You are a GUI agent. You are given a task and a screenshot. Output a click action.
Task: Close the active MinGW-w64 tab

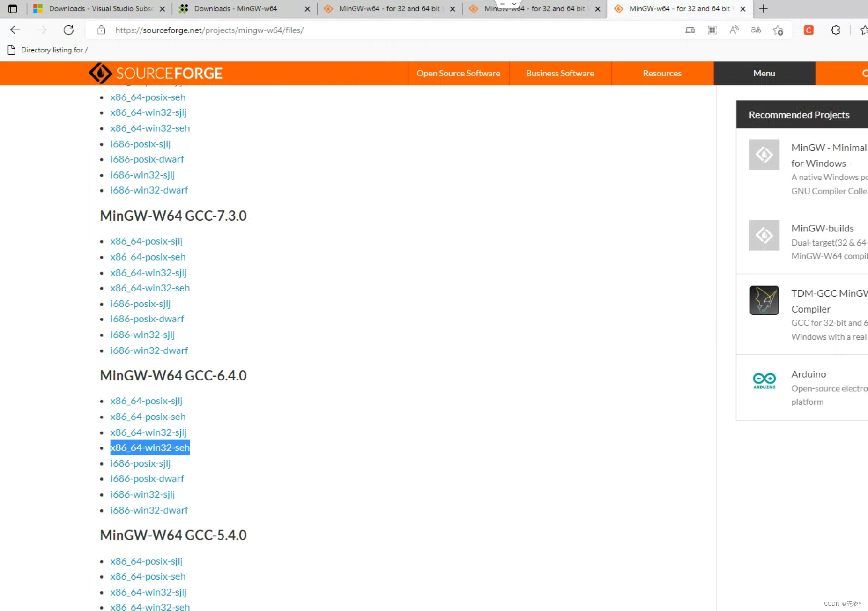point(742,8)
